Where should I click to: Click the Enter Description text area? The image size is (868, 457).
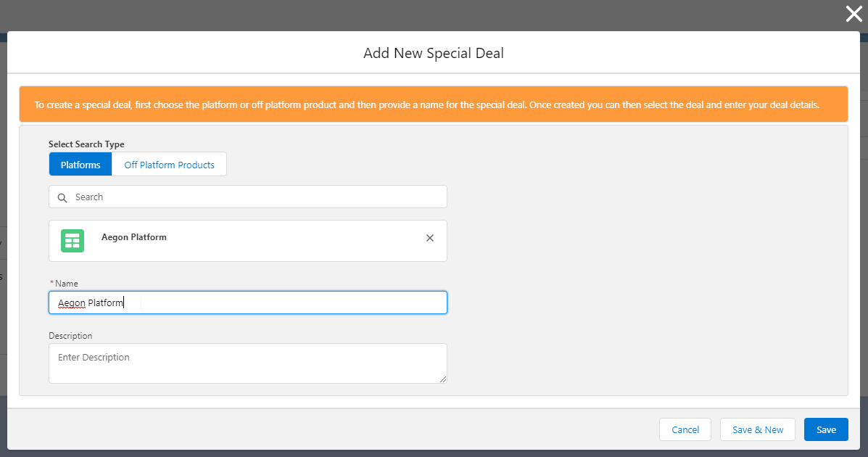click(x=247, y=363)
